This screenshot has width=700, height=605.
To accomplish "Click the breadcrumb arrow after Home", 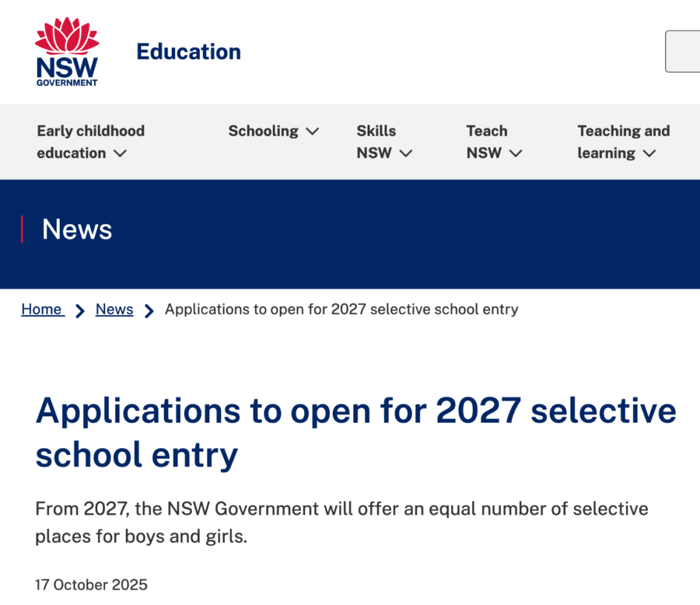I will (80, 311).
